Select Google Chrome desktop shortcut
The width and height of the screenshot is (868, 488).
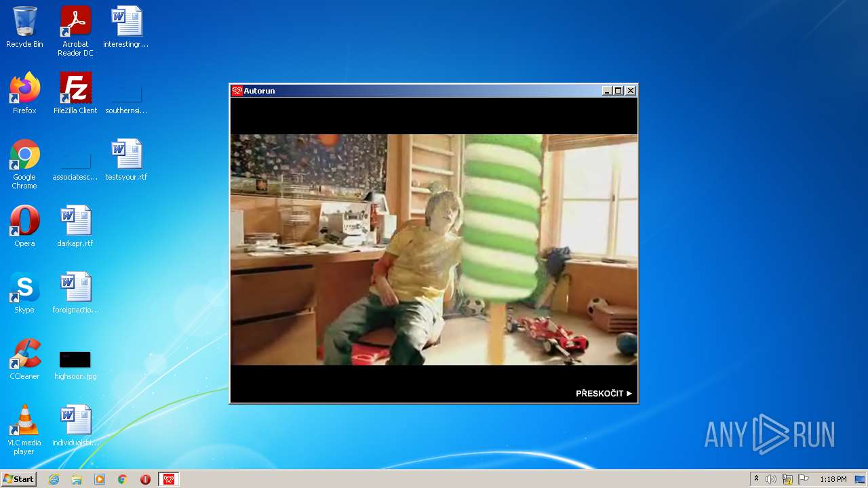(24, 164)
